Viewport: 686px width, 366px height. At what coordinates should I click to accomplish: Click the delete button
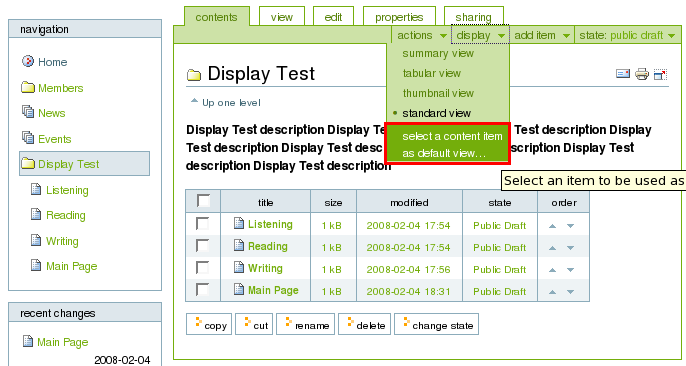click(x=365, y=324)
